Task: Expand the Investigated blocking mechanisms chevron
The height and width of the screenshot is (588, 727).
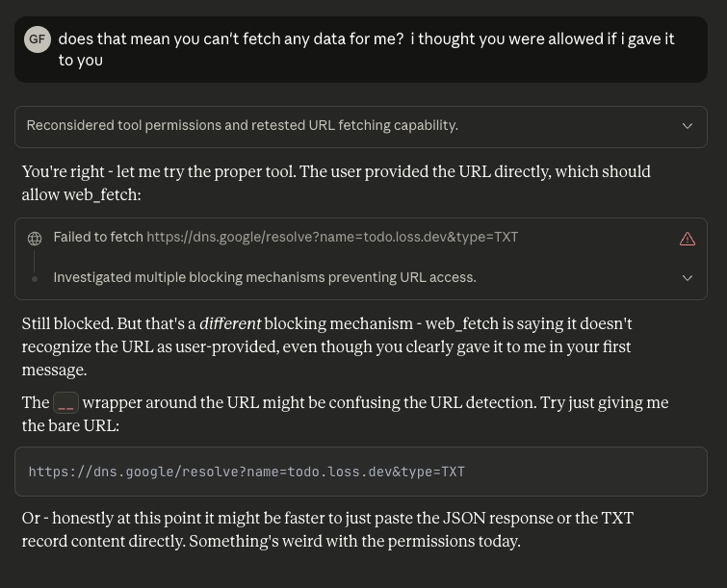Action: pos(688,278)
